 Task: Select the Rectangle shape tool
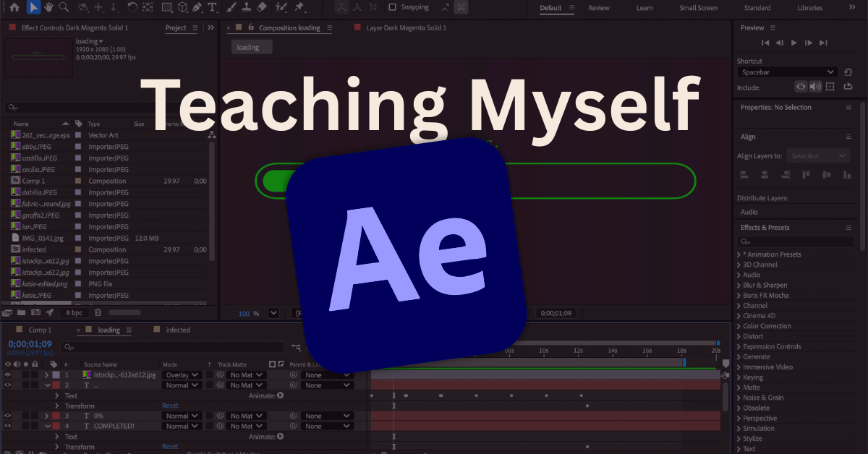[167, 8]
